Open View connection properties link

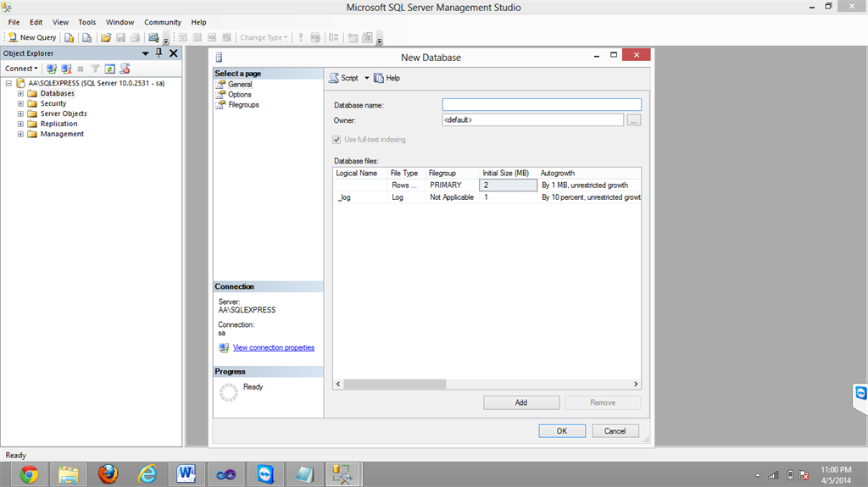point(274,347)
